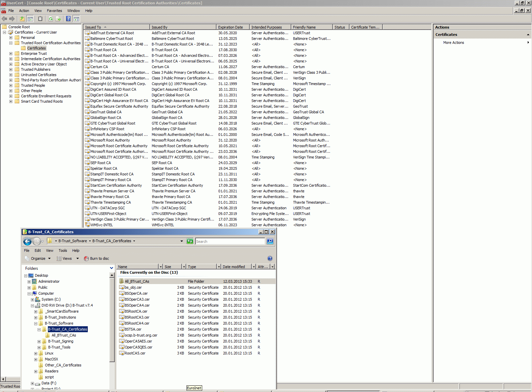Click the Organize button in Explorer
Viewport: 532px width, 392px height.
38,258
